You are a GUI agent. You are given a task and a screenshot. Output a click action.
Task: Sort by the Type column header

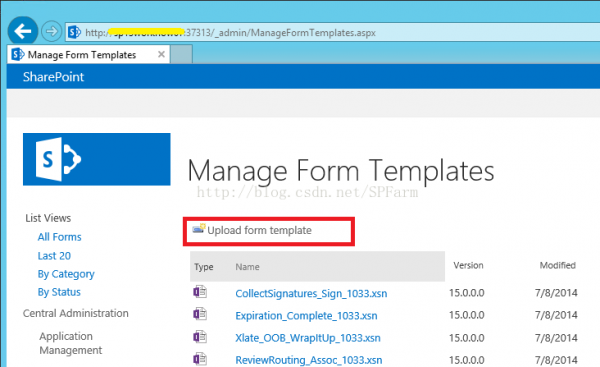coord(204,267)
